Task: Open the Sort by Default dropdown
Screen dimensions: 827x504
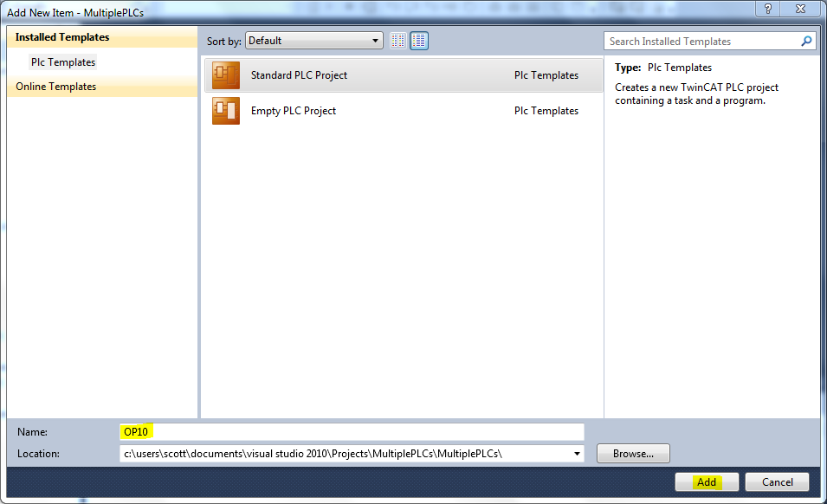Action: [x=314, y=41]
